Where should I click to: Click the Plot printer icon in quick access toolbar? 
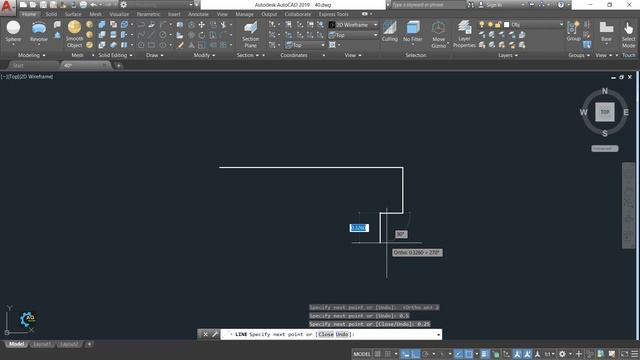[x=83, y=5]
